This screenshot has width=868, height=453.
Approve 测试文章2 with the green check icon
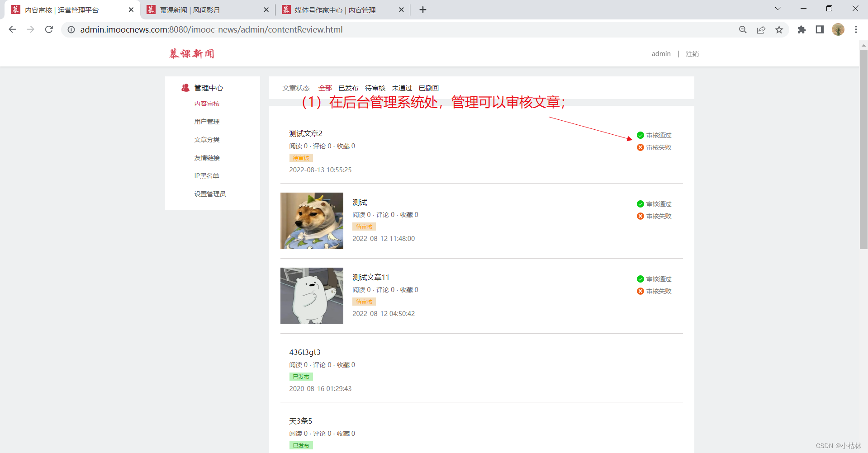click(x=640, y=135)
